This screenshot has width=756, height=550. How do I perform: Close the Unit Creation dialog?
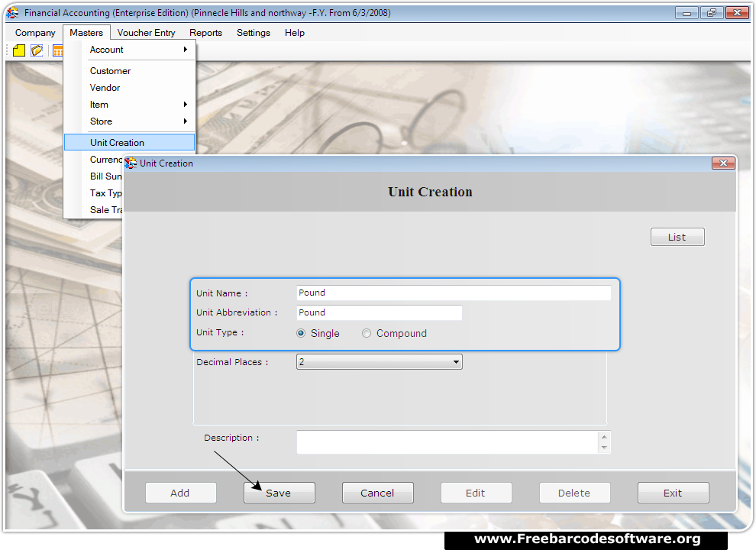point(723,163)
